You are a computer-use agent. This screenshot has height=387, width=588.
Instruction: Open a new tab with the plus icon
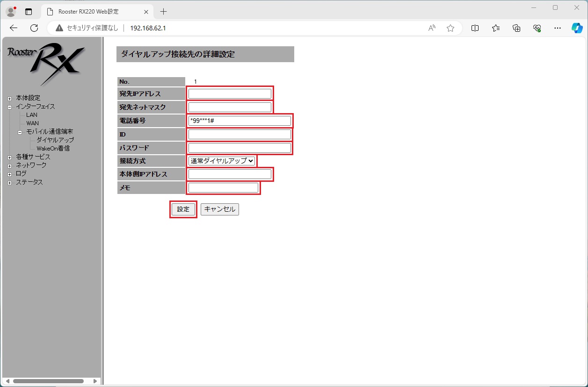(163, 12)
